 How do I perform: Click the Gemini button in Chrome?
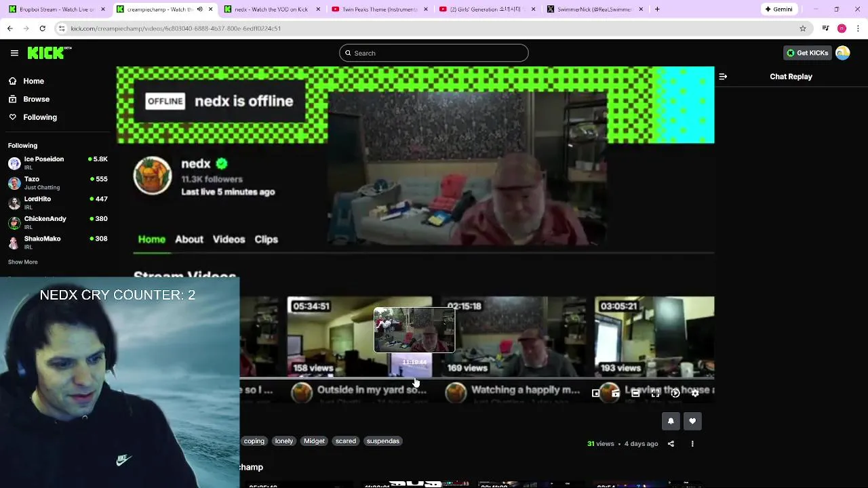(778, 9)
